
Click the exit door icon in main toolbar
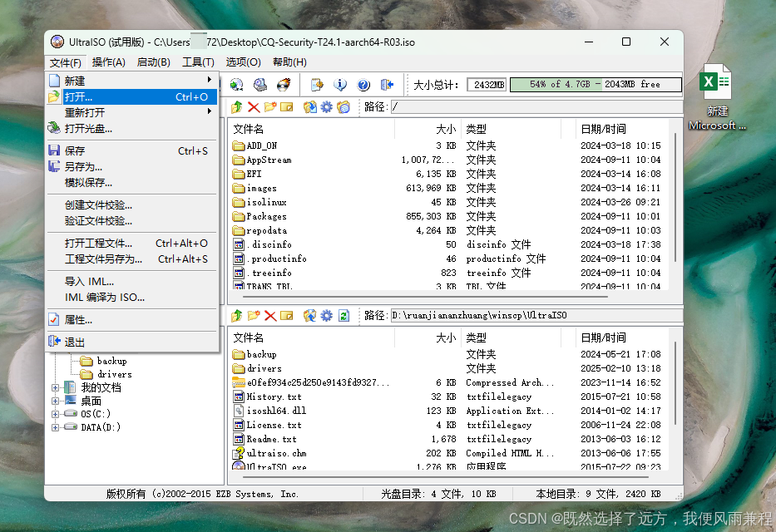tap(387, 85)
